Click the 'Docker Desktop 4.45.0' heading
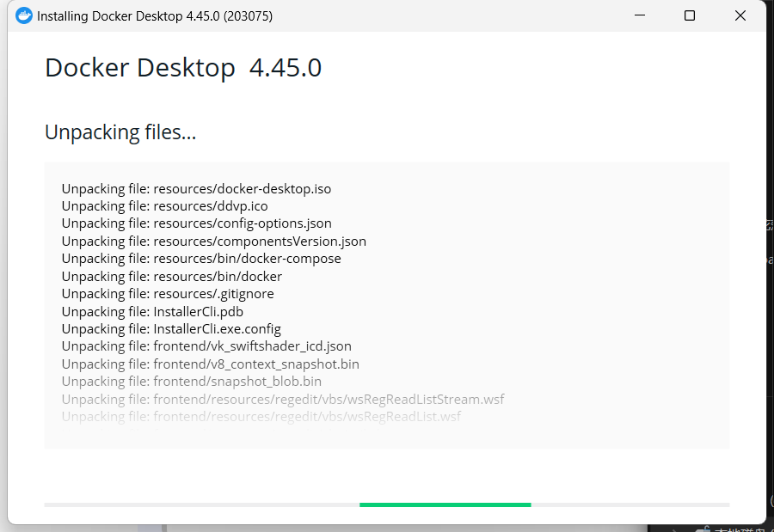774x532 pixels. click(x=183, y=68)
